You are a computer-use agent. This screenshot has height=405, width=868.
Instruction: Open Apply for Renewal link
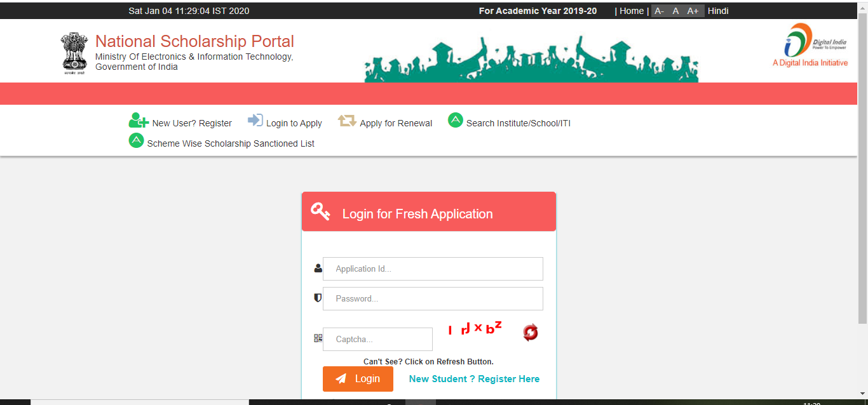click(x=396, y=123)
